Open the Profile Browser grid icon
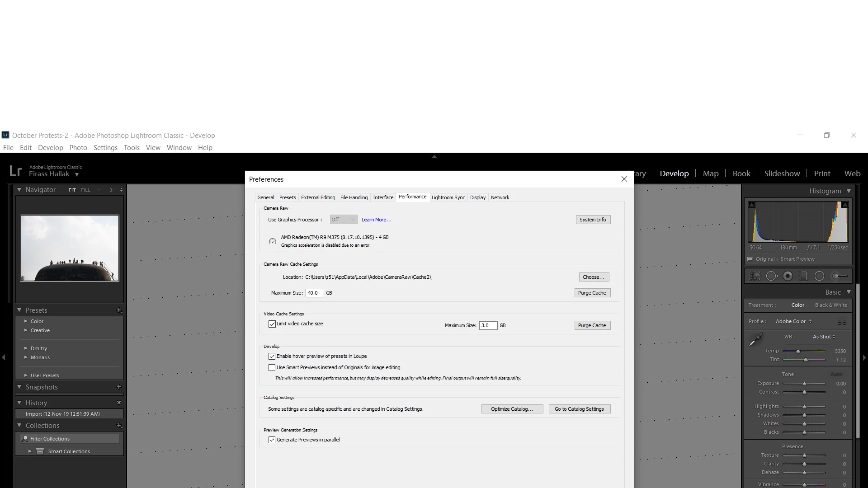This screenshot has width=868, height=488. coord(841,321)
